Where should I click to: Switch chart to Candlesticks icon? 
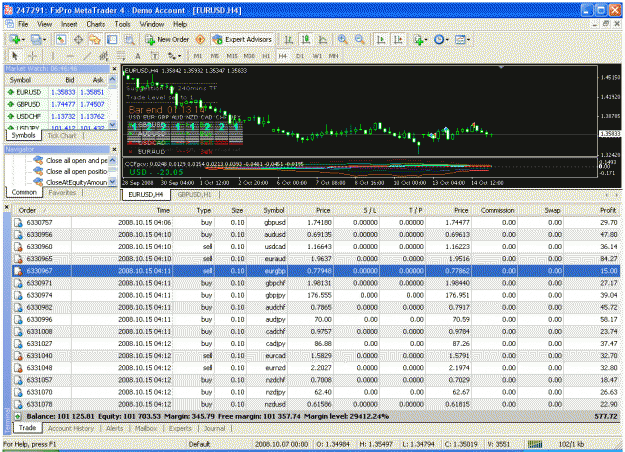306,39
